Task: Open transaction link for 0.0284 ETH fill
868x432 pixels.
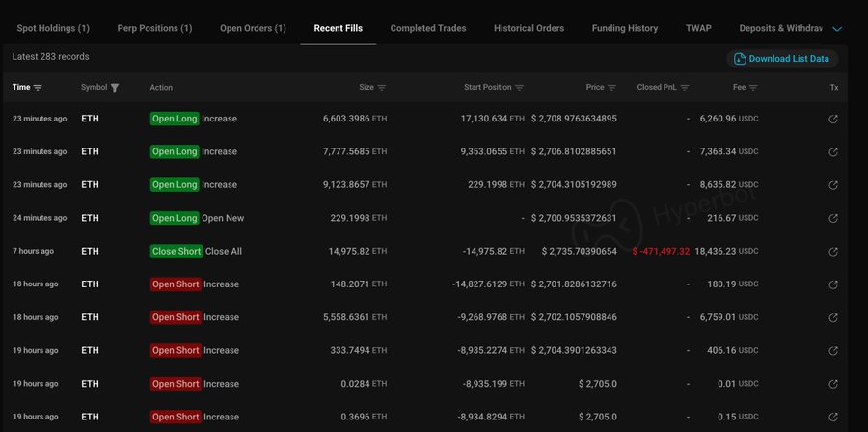Action: click(x=833, y=385)
